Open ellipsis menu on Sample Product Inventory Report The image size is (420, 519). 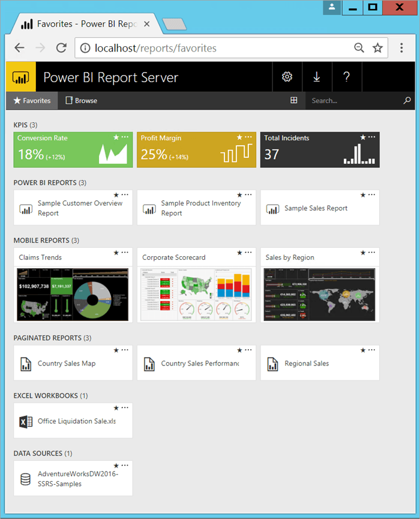click(248, 194)
